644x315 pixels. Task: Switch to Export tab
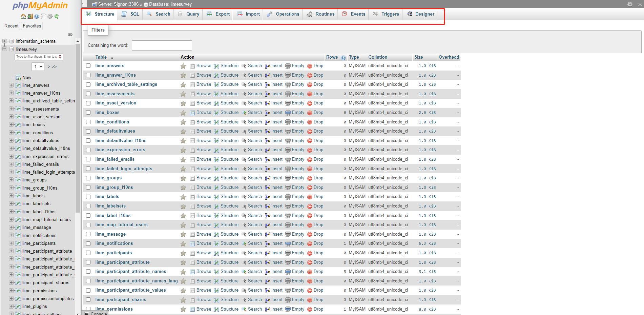click(x=218, y=14)
